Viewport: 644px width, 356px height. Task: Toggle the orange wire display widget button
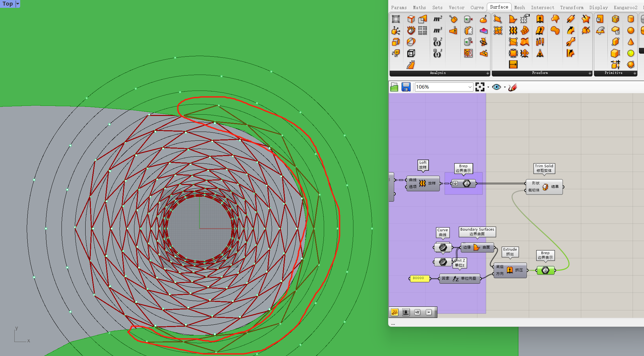(x=394, y=312)
